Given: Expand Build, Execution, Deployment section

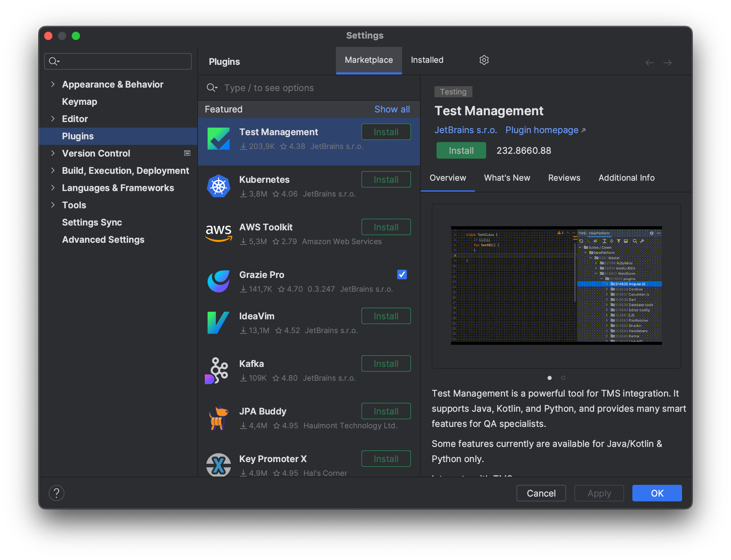Looking at the screenshot, I should click(x=53, y=170).
